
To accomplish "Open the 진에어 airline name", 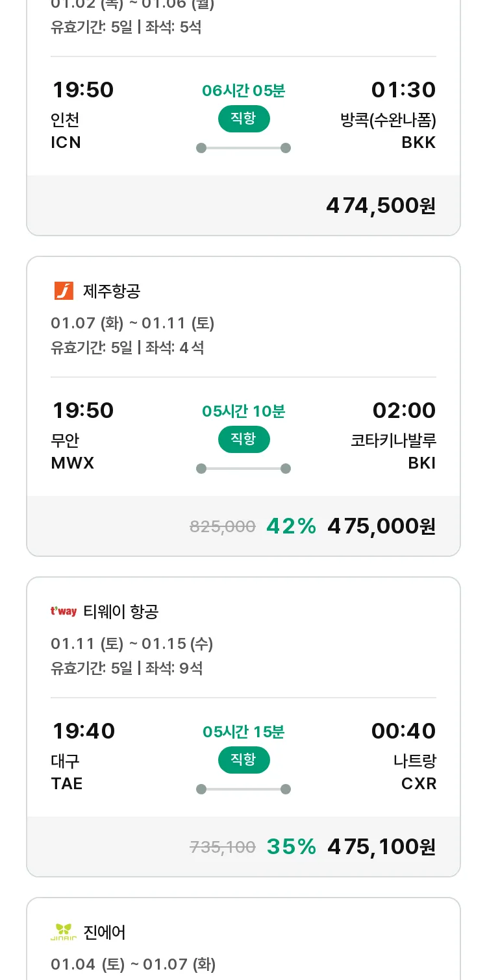I will coord(105,933).
